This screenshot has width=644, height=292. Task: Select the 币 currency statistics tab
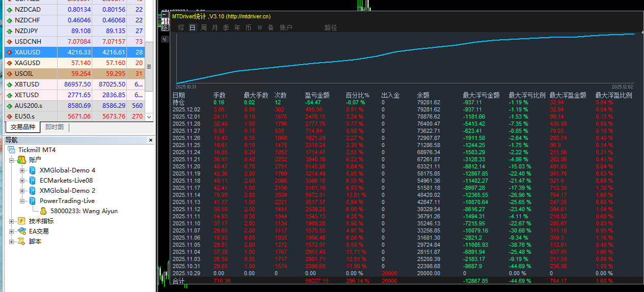pos(249,27)
